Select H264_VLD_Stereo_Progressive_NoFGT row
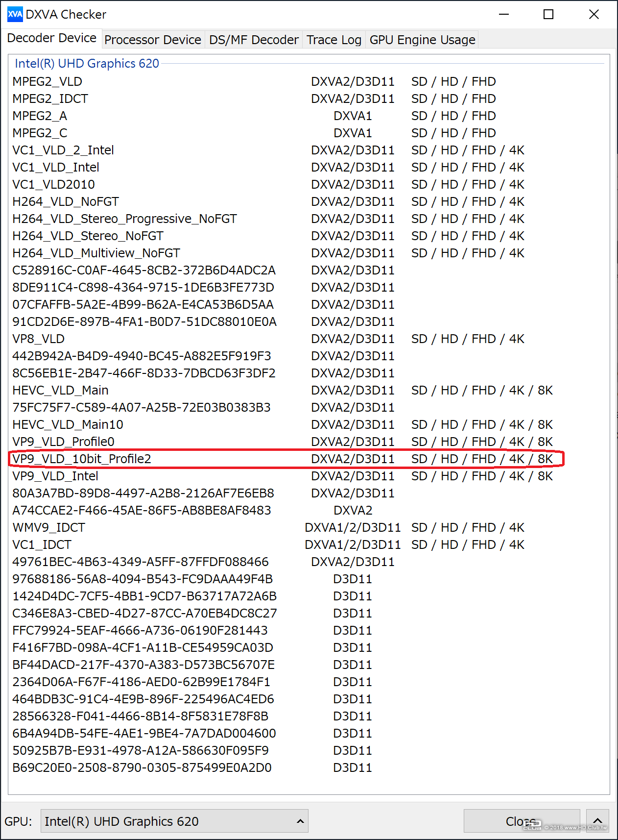 point(309,219)
